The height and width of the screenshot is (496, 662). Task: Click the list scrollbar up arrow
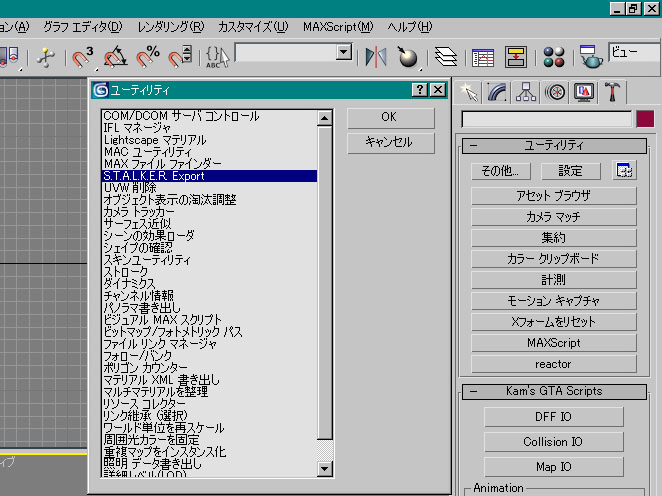click(x=324, y=118)
